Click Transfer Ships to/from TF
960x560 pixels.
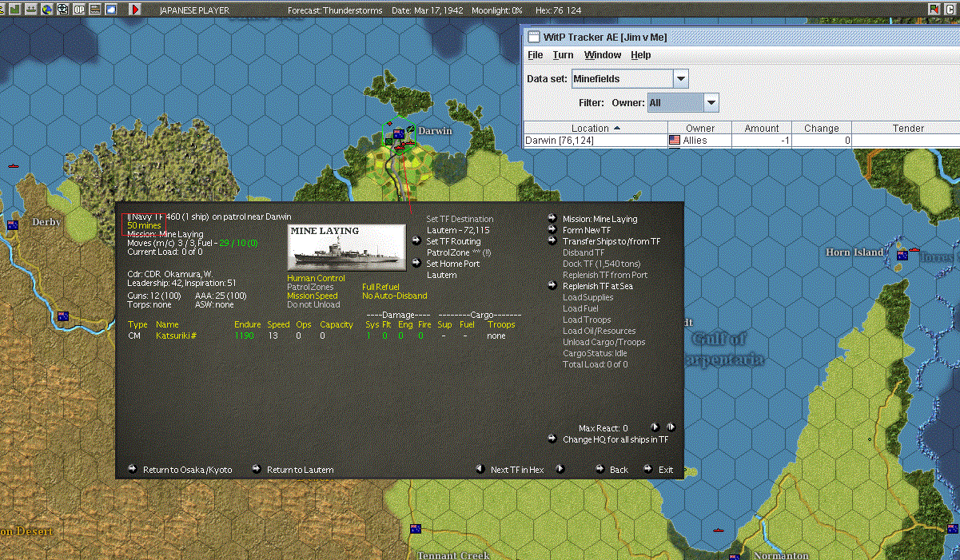coord(611,241)
